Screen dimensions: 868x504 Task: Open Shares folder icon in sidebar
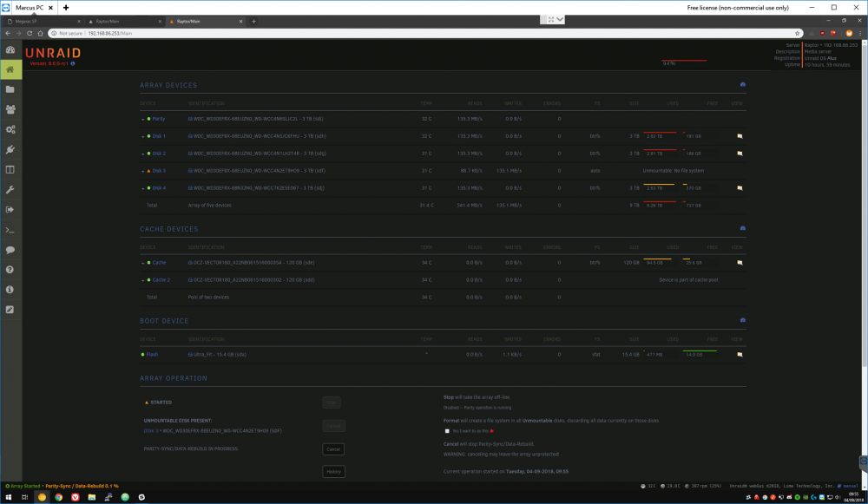[x=10, y=89]
